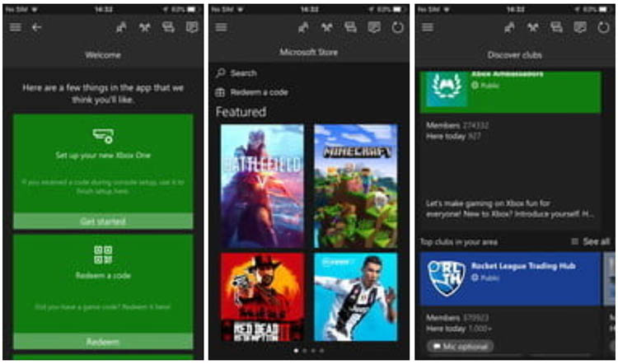Click the QR code icon on the 'Redeem a code' card
This screenshot has width=618, height=364.
tap(103, 254)
